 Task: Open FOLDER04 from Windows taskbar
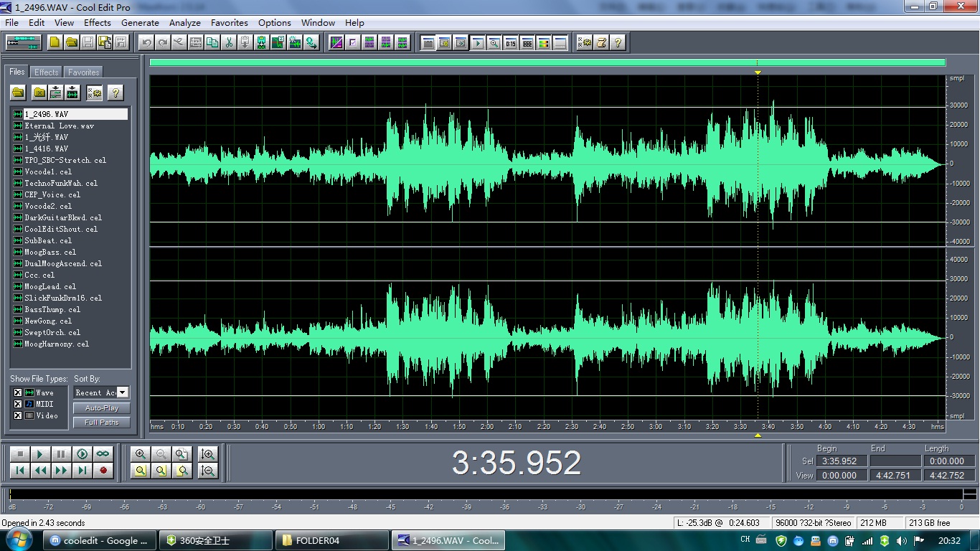click(x=331, y=540)
